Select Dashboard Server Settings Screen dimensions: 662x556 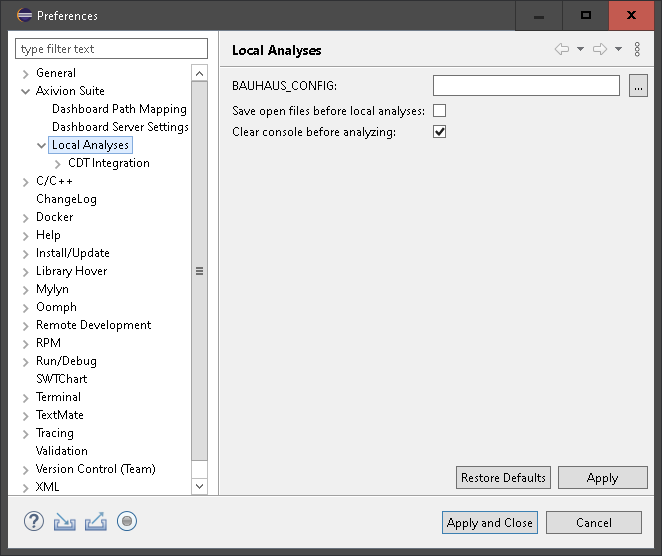point(120,127)
